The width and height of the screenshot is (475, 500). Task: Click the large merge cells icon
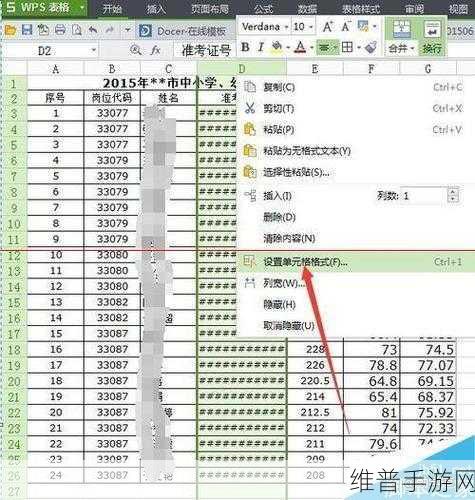[401, 29]
